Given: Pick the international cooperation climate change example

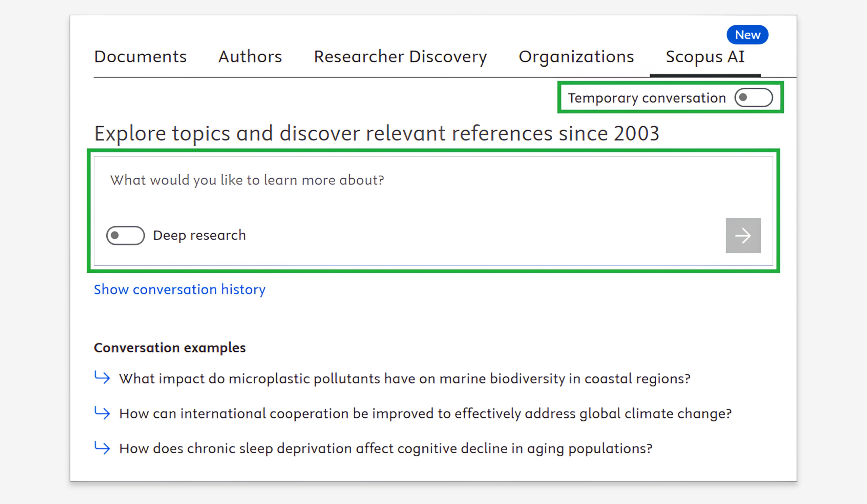Looking at the screenshot, I should pos(425,414).
